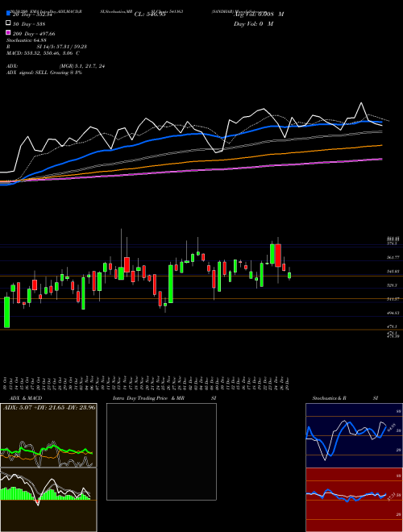Image resolution: width=403 pixels, height=532 pixels.
Task: Click the red RSI chart panel
Action: click(354, 500)
